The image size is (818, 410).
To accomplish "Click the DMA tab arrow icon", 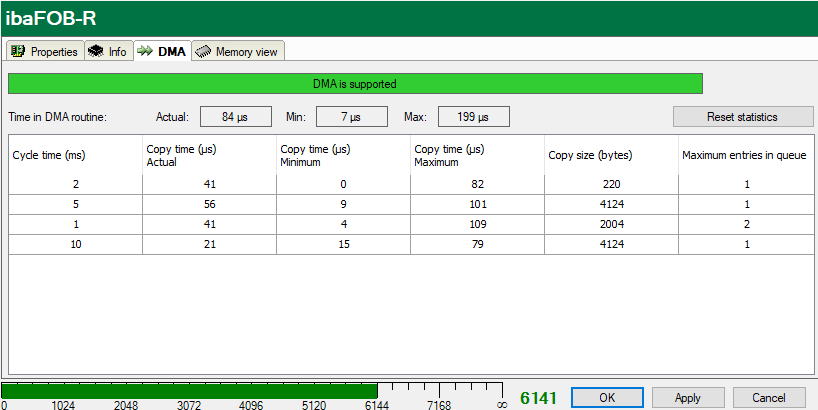I will click(x=145, y=51).
